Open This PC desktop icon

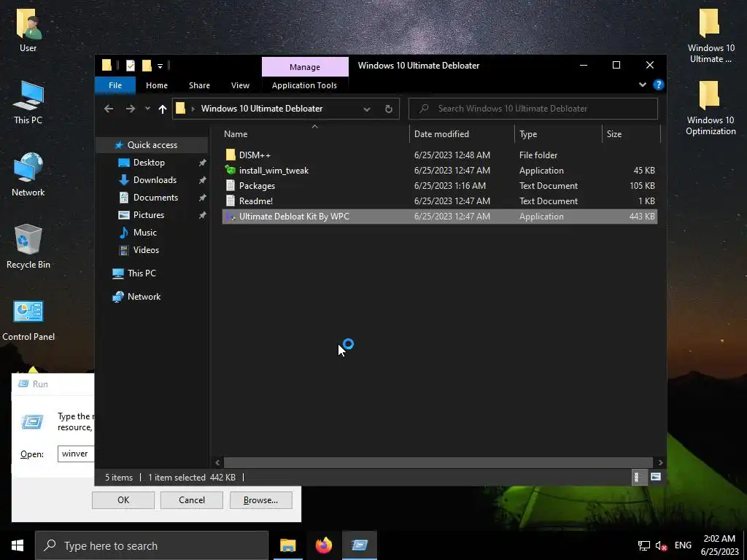28,103
